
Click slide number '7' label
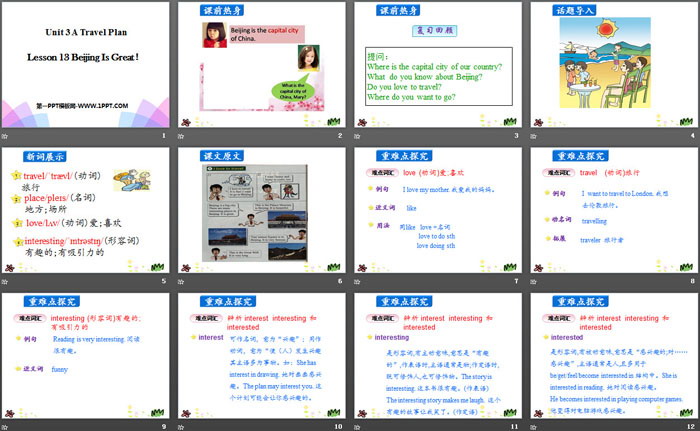517,281
